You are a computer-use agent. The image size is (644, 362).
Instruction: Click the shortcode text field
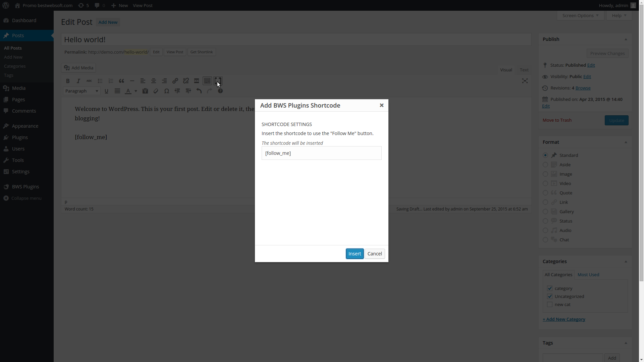coord(322,153)
